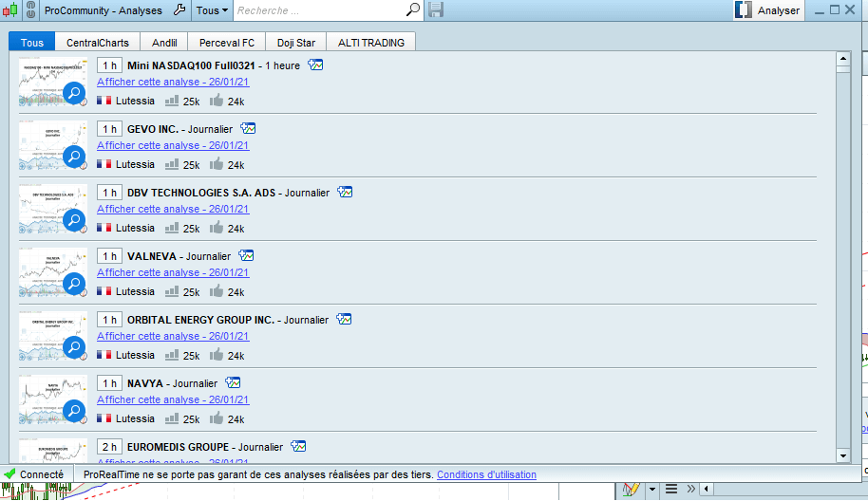868x501 pixels.
Task: Click the hamburger list icon at bottom
Action: pos(671,489)
